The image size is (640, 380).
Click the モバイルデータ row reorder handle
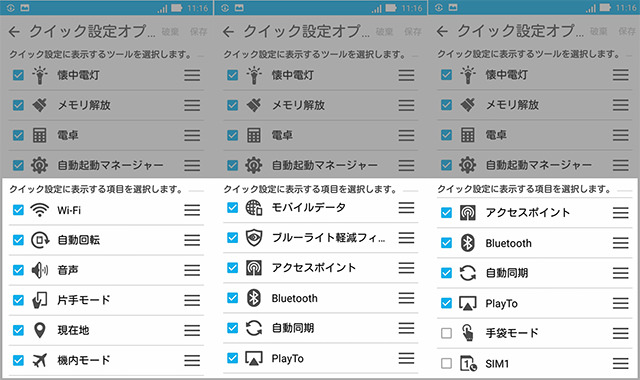coord(406,208)
